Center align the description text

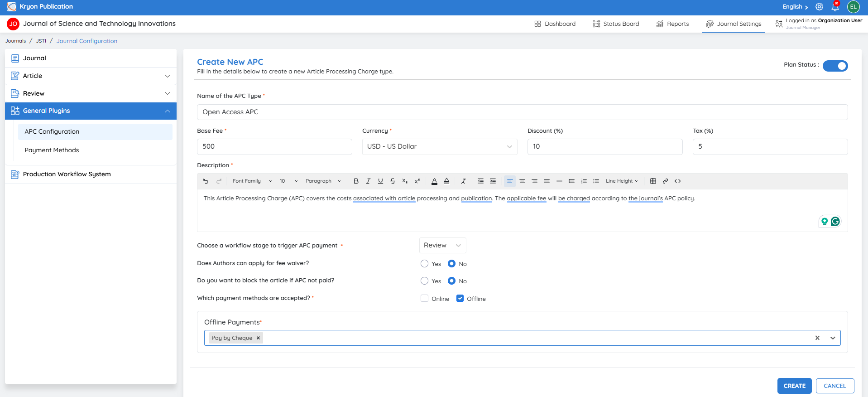[x=522, y=181]
